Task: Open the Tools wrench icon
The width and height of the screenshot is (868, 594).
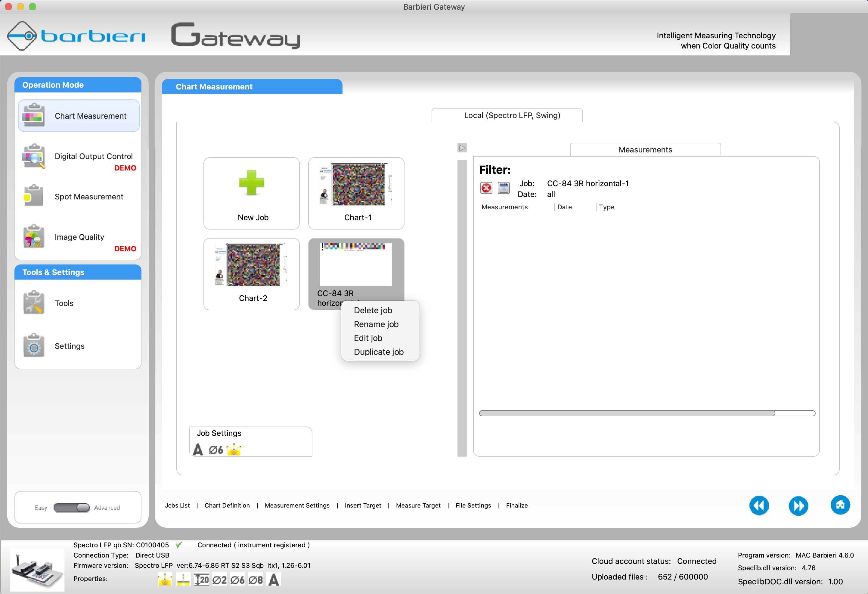Action: coord(33,302)
